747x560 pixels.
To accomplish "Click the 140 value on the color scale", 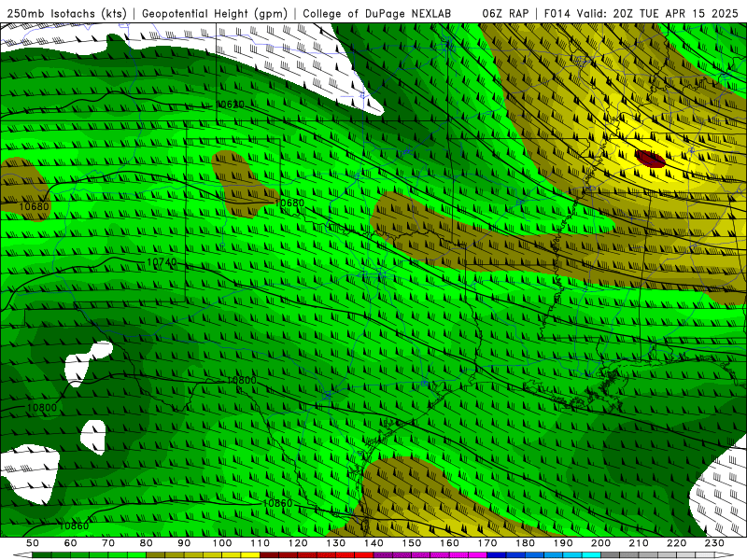I will pos(374,543).
